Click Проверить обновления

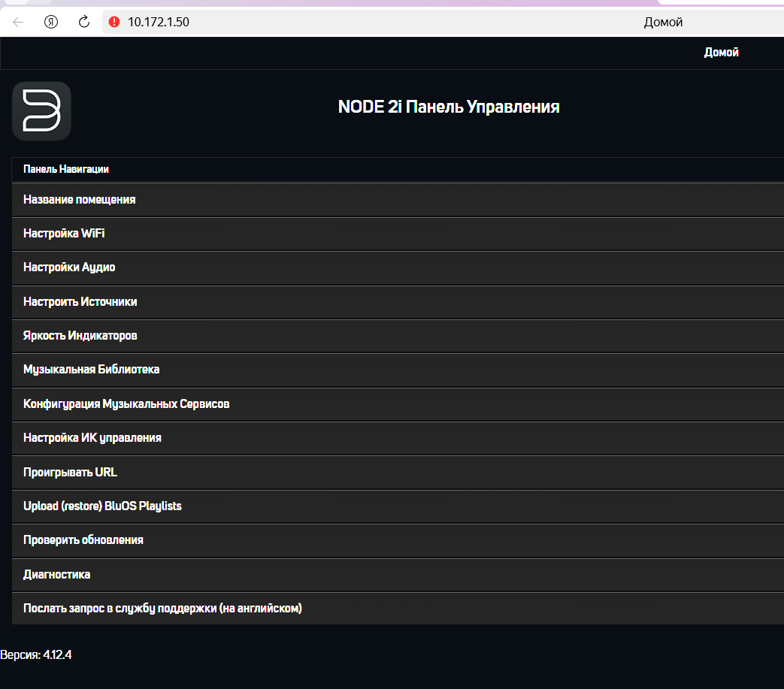point(83,540)
